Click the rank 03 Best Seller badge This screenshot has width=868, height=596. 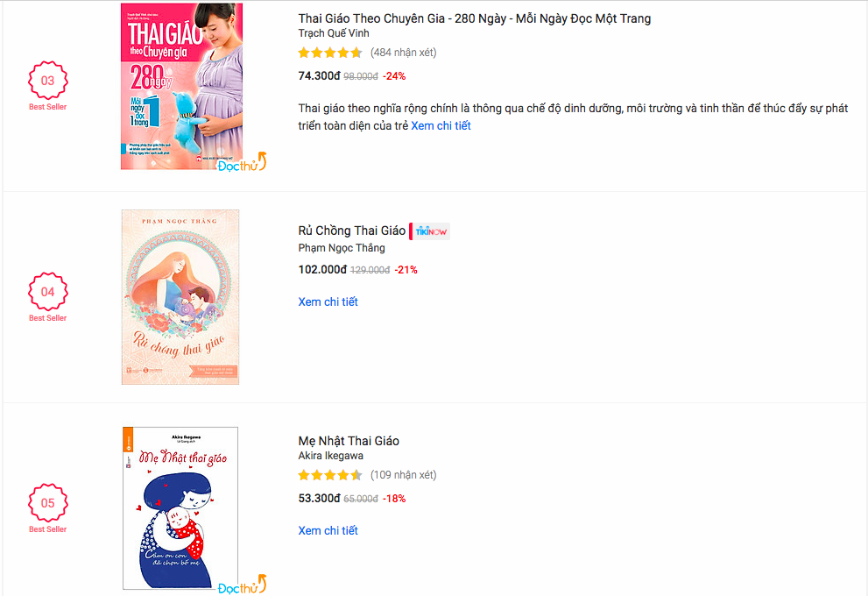[x=47, y=82]
